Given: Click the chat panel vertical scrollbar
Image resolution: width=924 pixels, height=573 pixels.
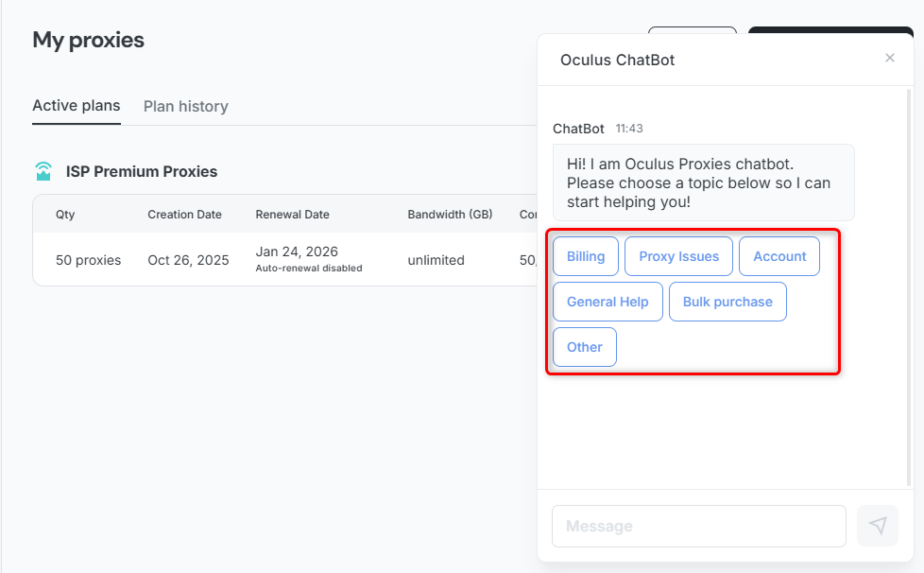Looking at the screenshot, I should point(909,287).
